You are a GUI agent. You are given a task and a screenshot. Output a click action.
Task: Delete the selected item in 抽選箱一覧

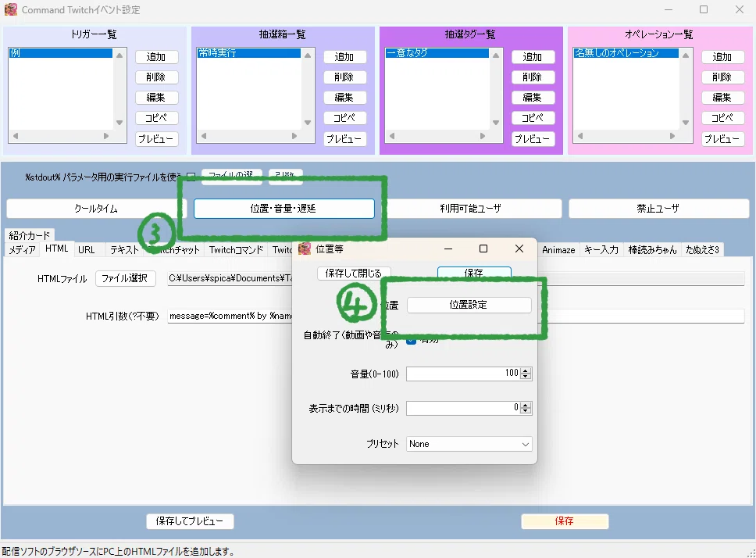(x=344, y=77)
